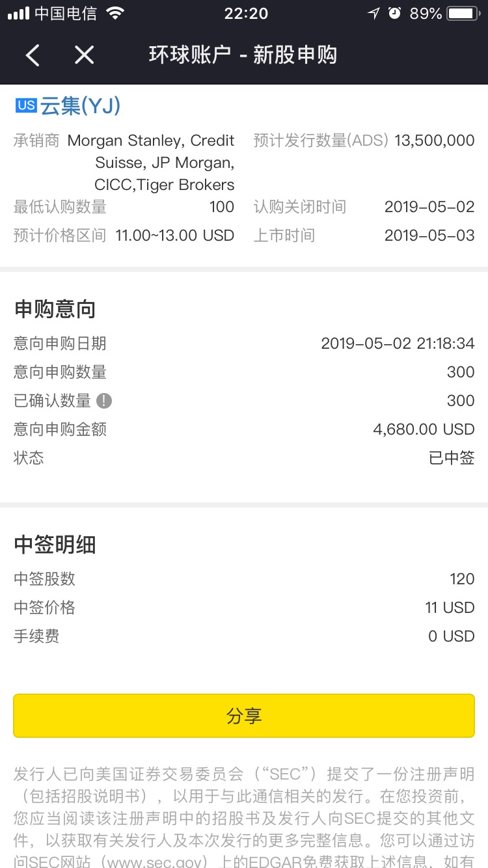
Task: Tap the X close page icon
Action: (x=85, y=55)
